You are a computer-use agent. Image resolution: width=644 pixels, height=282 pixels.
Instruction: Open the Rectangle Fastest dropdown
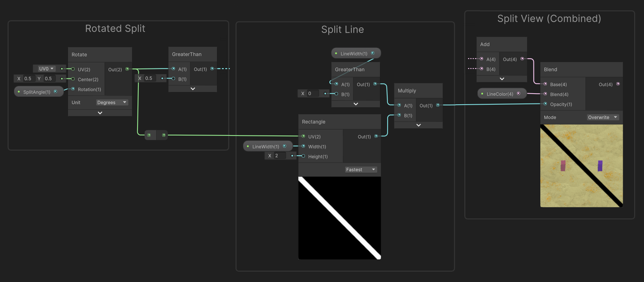tap(360, 170)
